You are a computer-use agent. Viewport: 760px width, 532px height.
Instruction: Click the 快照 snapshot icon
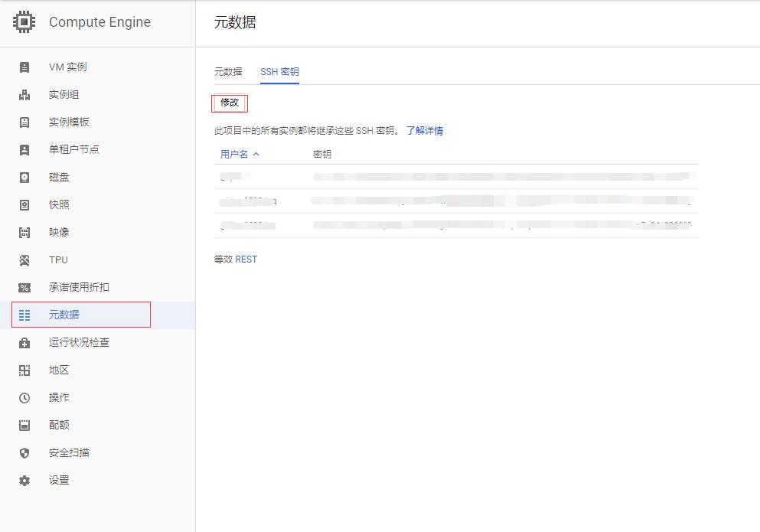[x=24, y=204]
